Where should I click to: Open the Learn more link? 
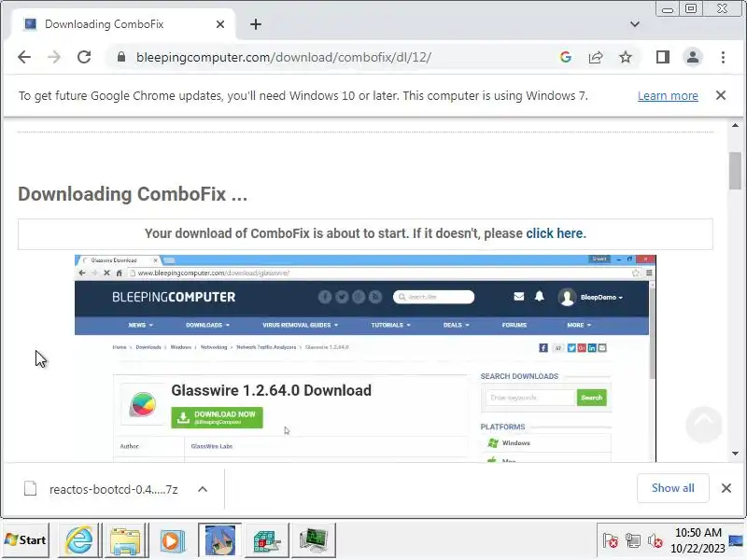click(668, 96)
